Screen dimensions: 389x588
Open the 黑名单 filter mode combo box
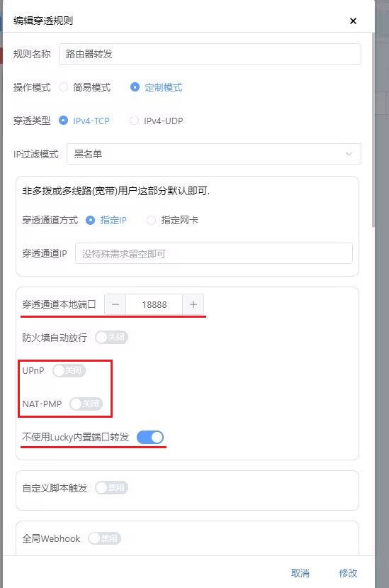pos(213,154)
